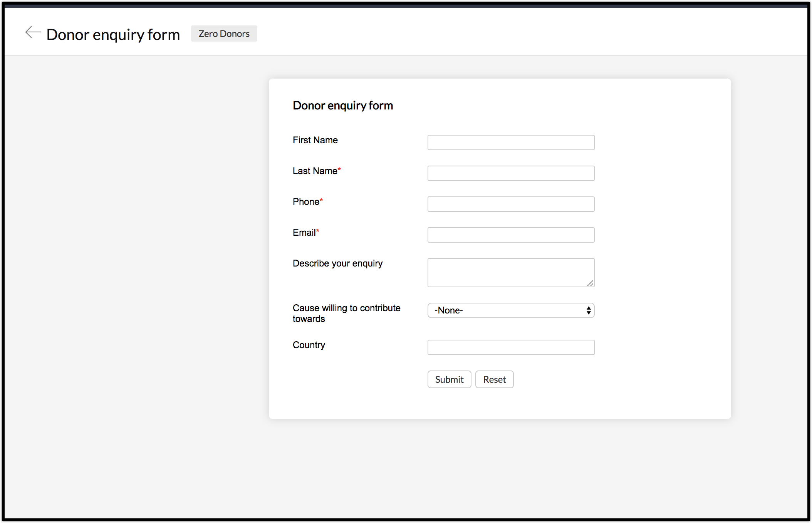The image size is (812, 523).
Task: Click the Donor enquiry form card heading
Action: (342, 106)
